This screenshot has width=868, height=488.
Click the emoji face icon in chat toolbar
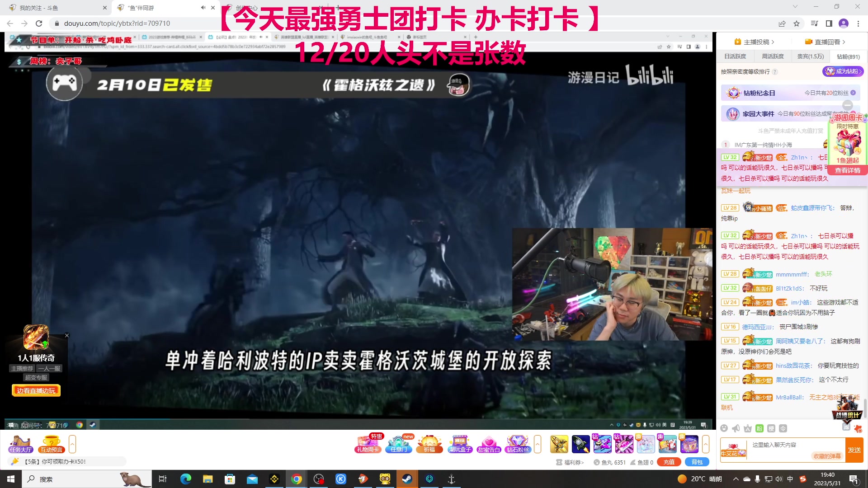pos(724,428)
